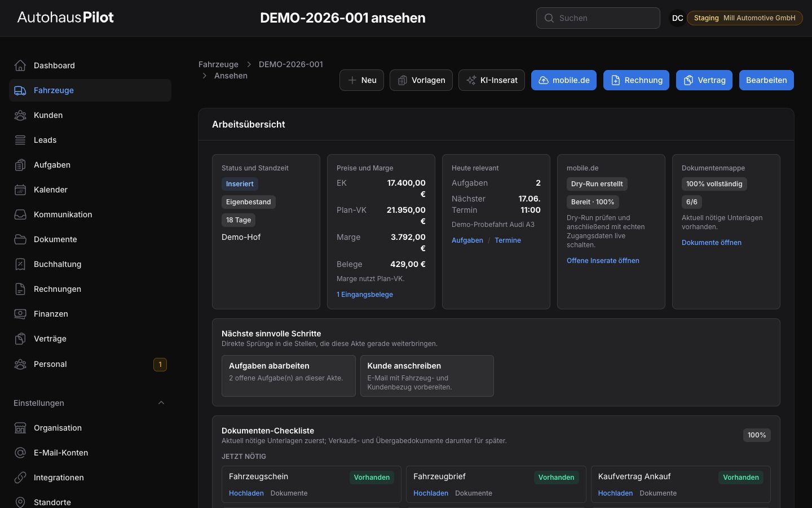Click Hochladen under Fahrzeugbrief
The image size is (812, 508).
(x=431, y=493)
